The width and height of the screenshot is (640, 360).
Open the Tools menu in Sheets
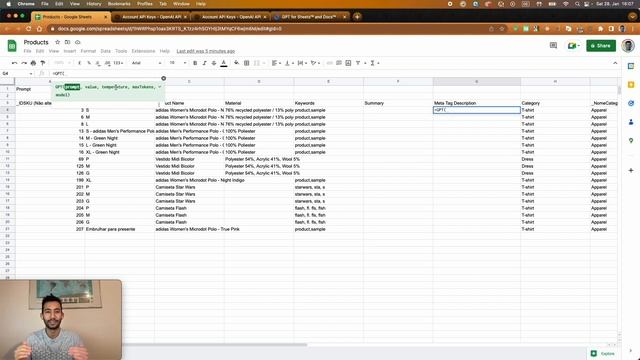[x=121, y=51]
